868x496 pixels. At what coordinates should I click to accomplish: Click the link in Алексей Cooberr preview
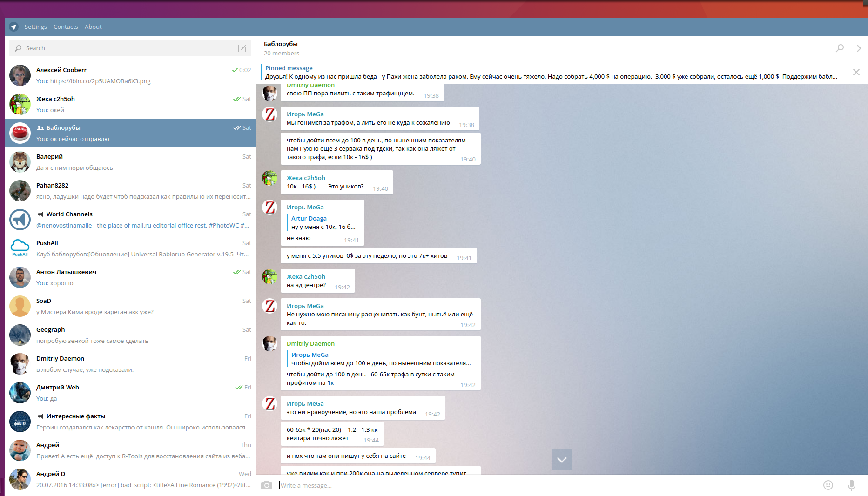click(101, 81)
